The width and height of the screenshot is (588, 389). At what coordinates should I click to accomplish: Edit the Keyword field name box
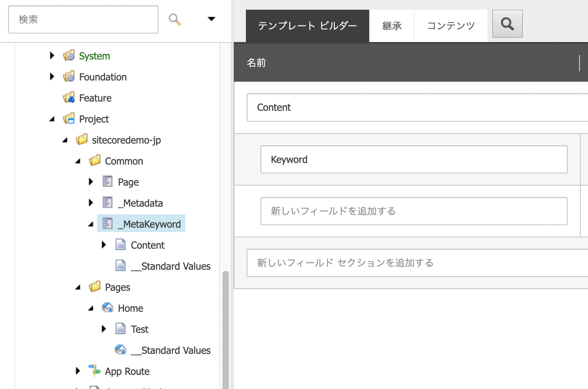pos(414,159)
